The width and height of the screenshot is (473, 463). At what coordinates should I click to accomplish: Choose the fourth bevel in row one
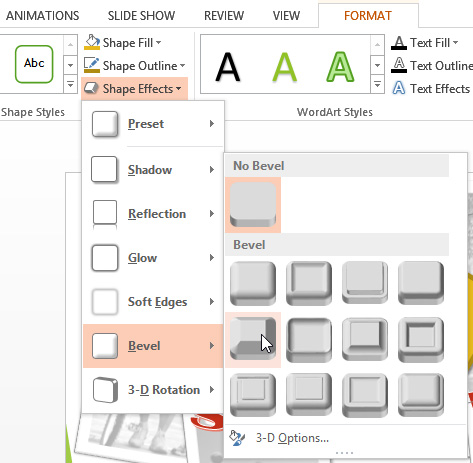coord(421,283)
